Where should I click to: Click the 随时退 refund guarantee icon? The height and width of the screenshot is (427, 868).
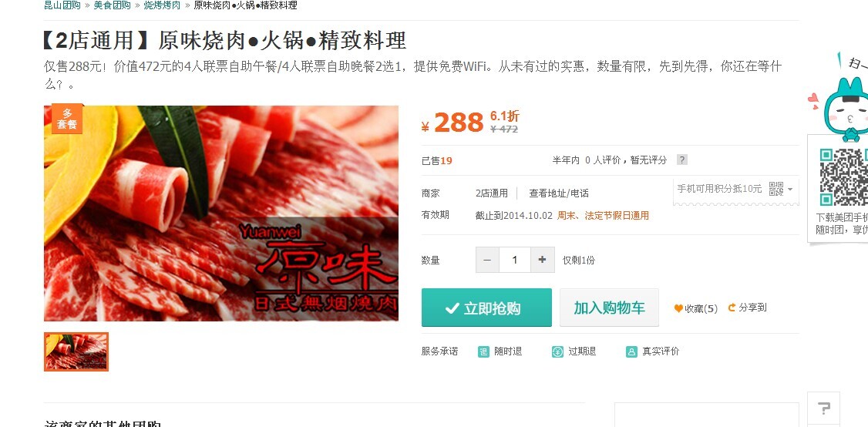click(483, 351)
